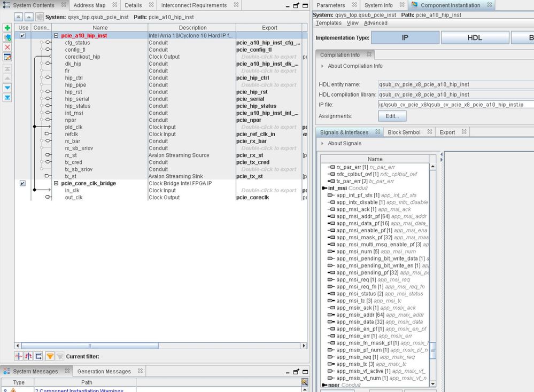Viewport: 534px width, 392px height.
Task: Click the gray clear filter funnel icon
Action: coord(60,356)
